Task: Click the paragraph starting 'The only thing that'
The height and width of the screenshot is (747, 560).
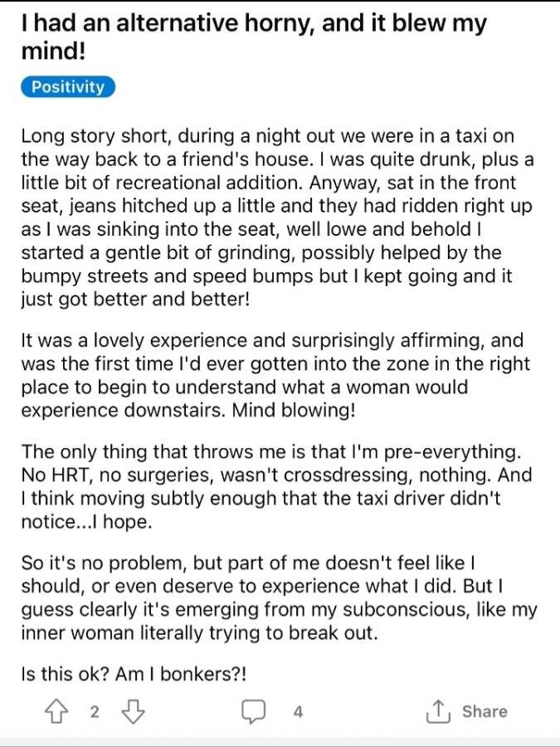Action: 276,486
